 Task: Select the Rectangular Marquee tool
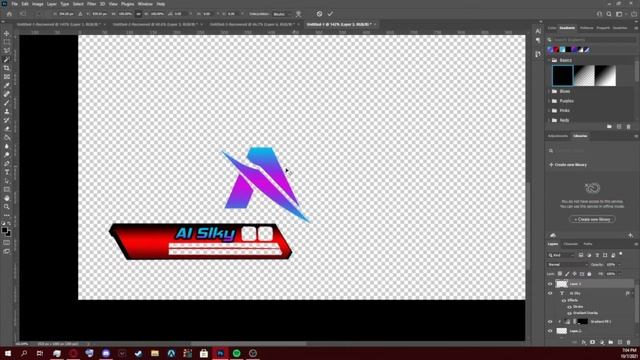[x=7, y=42]
